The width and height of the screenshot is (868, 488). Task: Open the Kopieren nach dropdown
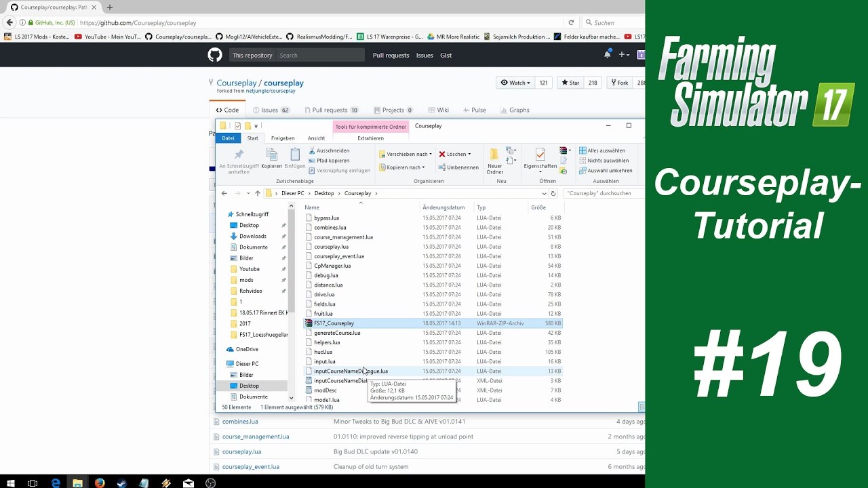[x=402, y=167]
